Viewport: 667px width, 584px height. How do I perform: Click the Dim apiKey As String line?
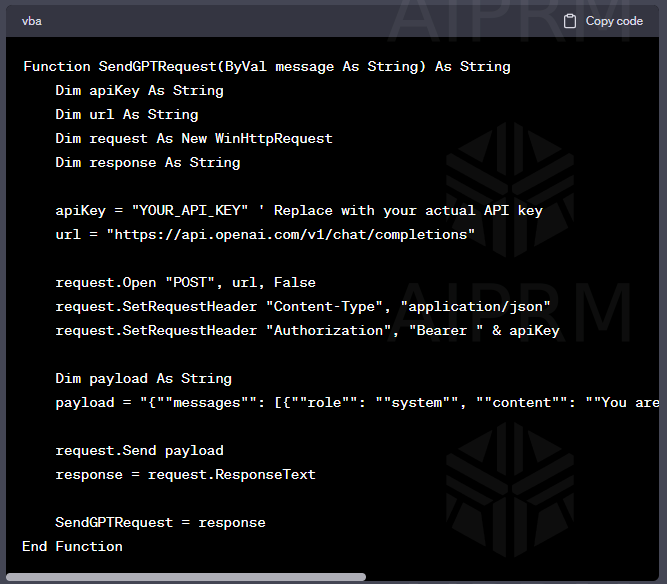point(139,91)
